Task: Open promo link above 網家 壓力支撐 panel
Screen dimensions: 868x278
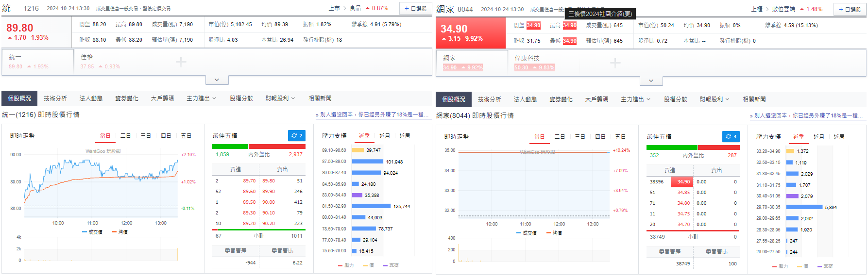Action: tap(807, 115)
